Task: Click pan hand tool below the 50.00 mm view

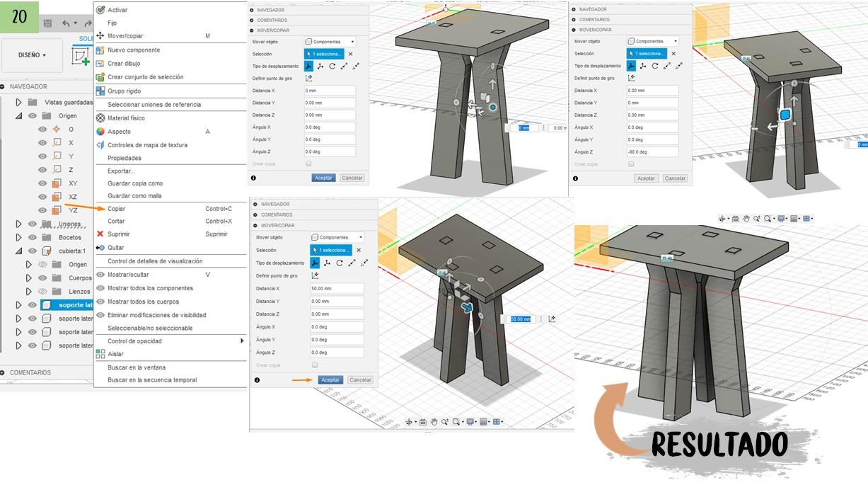Action: 434,422
